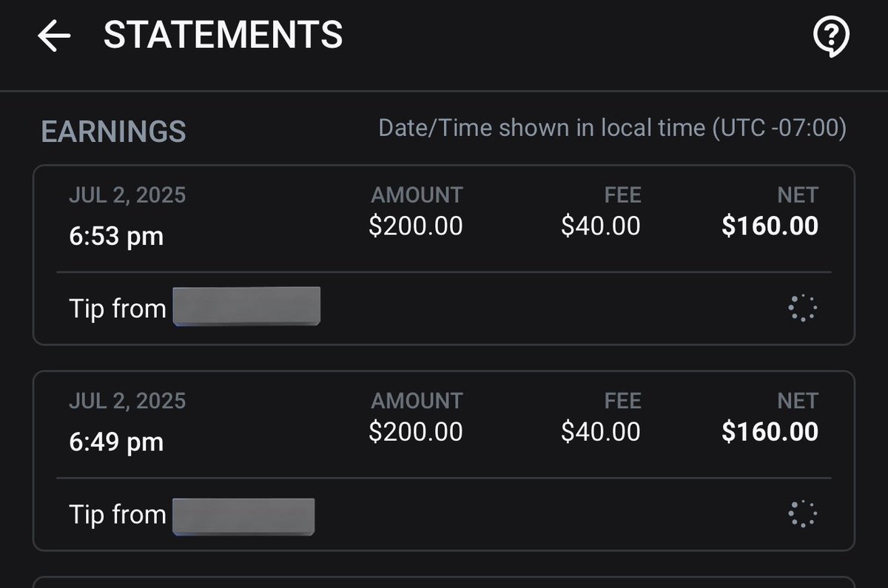Click "Tip from" label in the 6:53 pm card

pyautogui.click(x=118, y=308)
